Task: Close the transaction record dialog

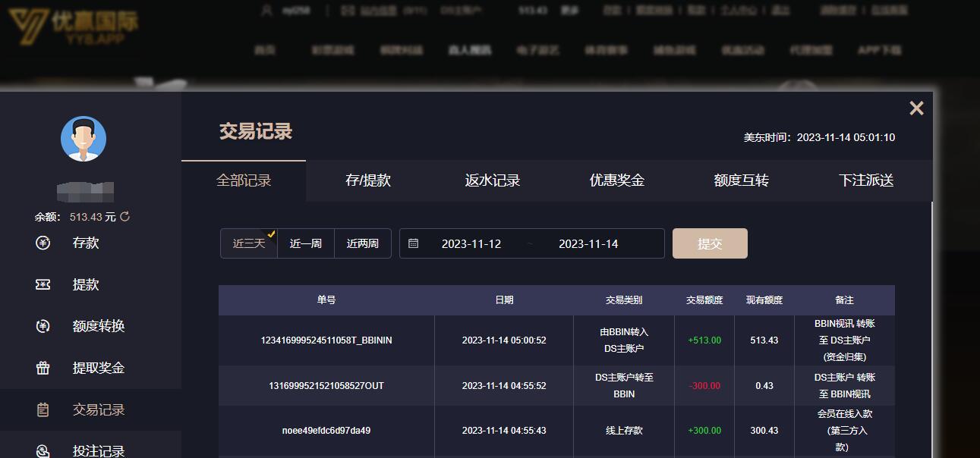Action: click(x=916, y=108)
